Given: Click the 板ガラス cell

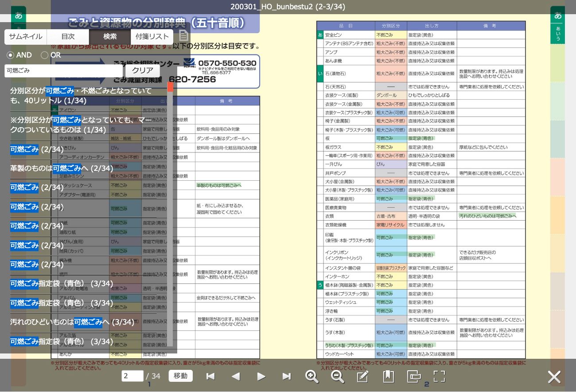Looking at the screenshot, I should pos(349,147).
